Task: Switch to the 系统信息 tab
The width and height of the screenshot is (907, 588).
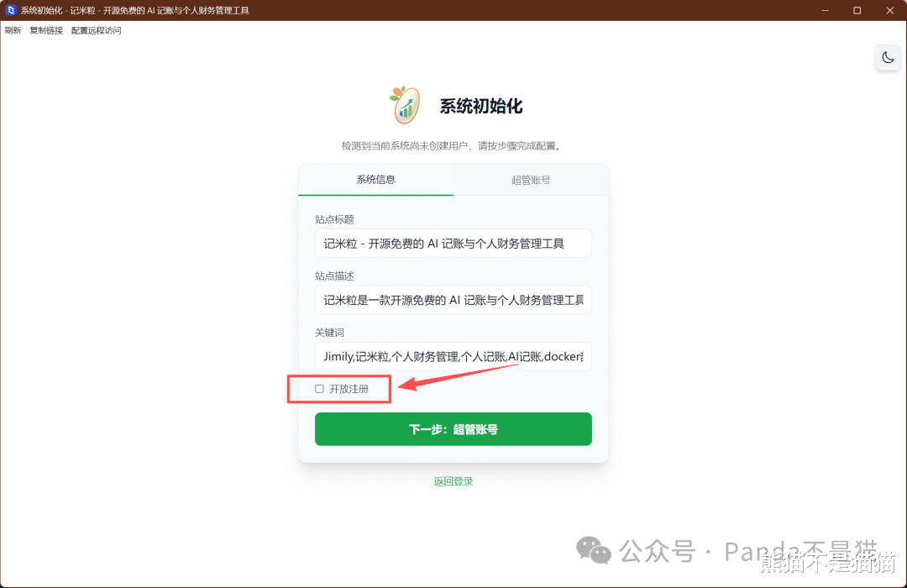Action: coord(376,180)
